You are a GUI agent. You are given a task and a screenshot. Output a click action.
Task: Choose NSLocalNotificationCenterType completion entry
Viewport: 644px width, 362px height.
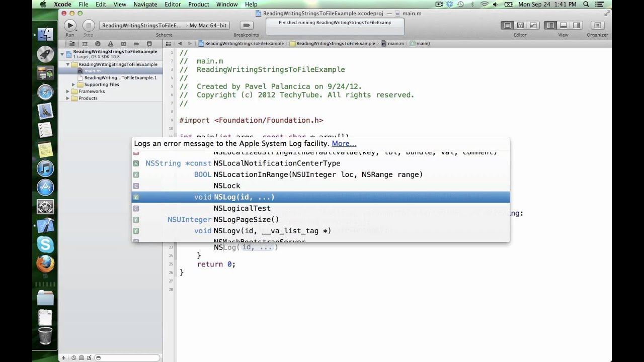click(320, 163)
